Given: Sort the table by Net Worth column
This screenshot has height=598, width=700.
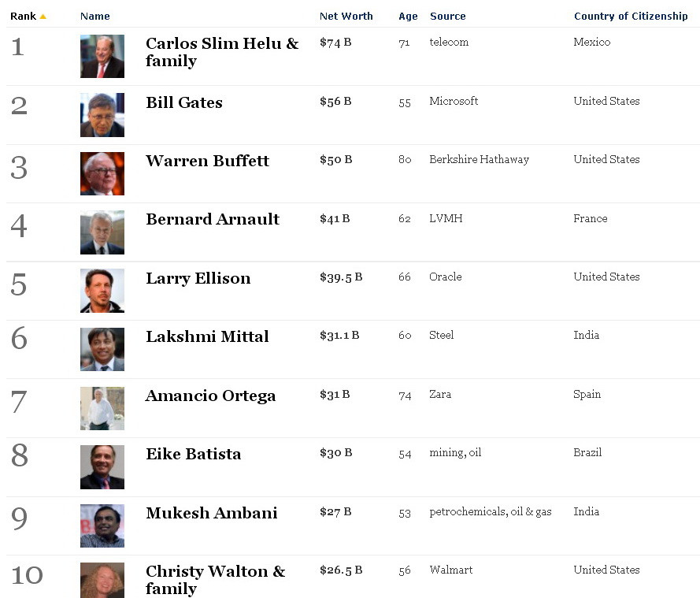Looking at the screenshot, I should [x=346, y=15].
